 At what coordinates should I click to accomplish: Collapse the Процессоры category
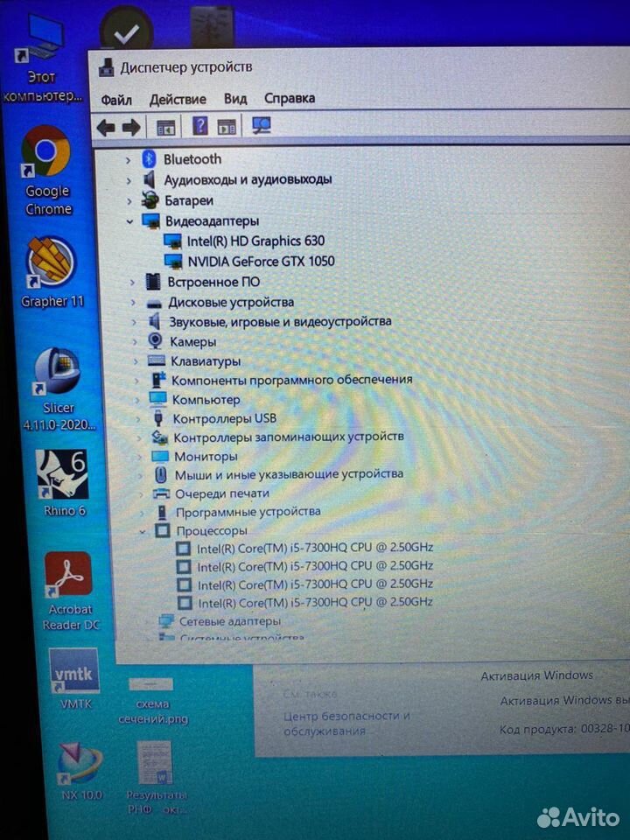tap(143, 532)
